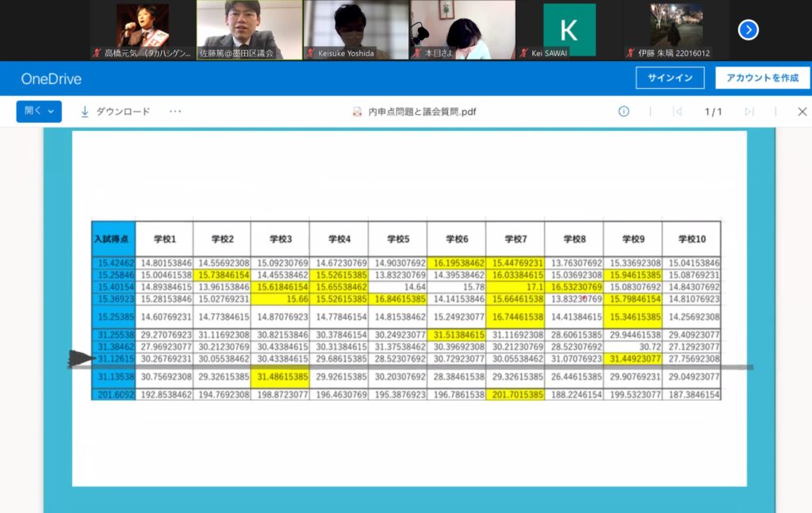
Task: Click the サインイン sign-in button
Action: tap(670, 78)
